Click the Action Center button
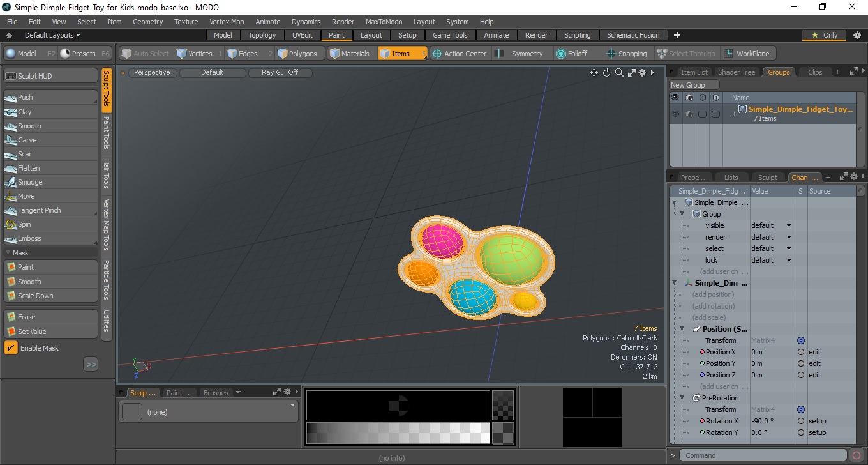The image size is (868, 465). coord(460,54)
